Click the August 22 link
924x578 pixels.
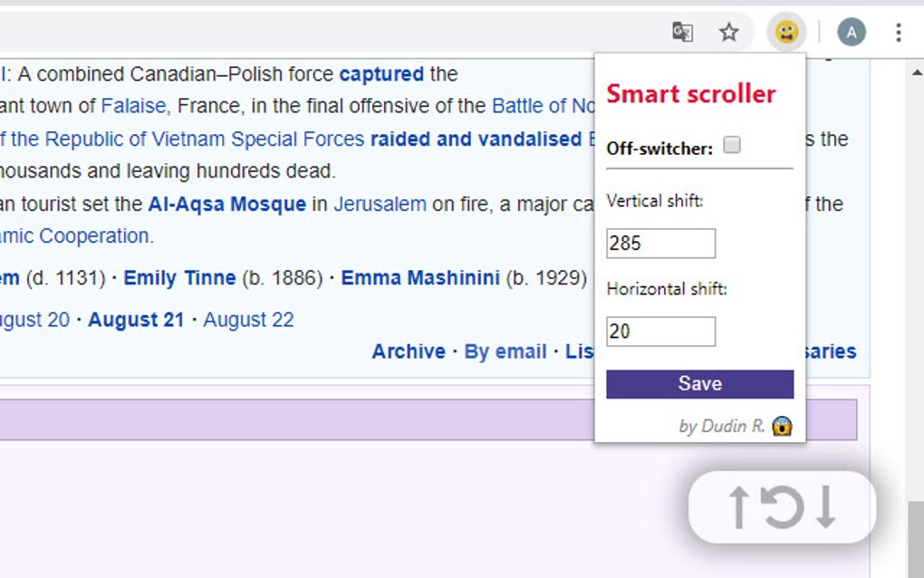point(248,319)
